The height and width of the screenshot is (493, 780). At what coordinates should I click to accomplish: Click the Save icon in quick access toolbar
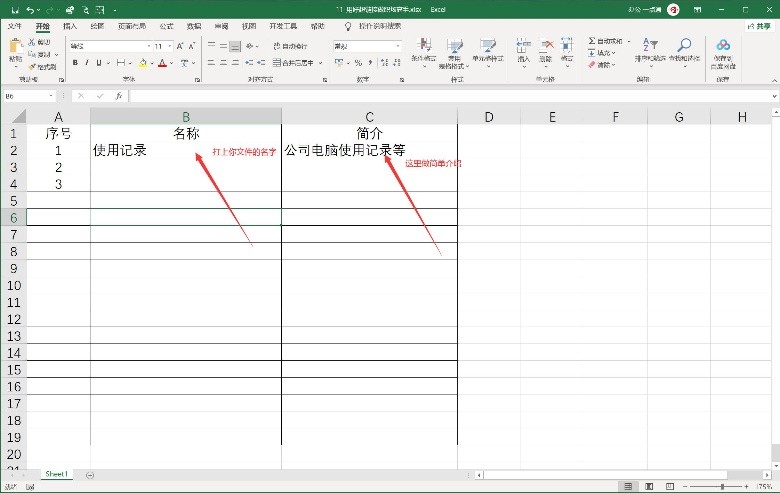(15, 10)
